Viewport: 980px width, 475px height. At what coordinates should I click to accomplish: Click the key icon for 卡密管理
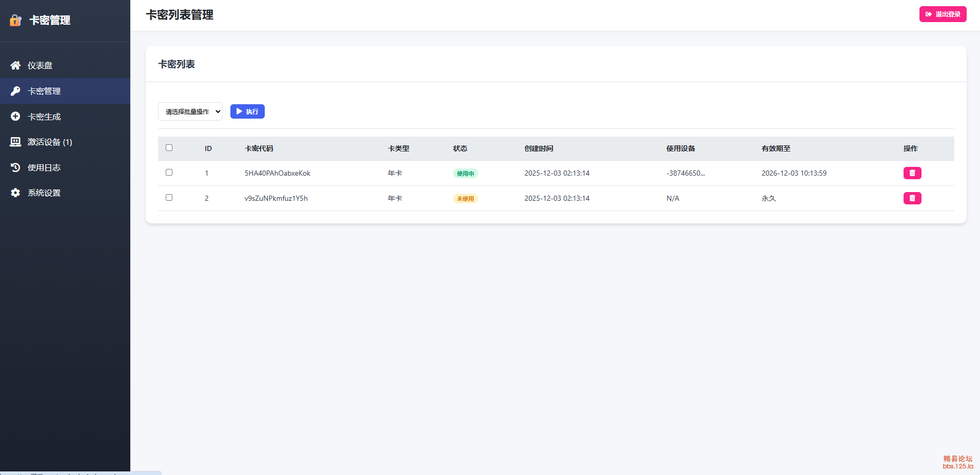click(x=15, y=91)
